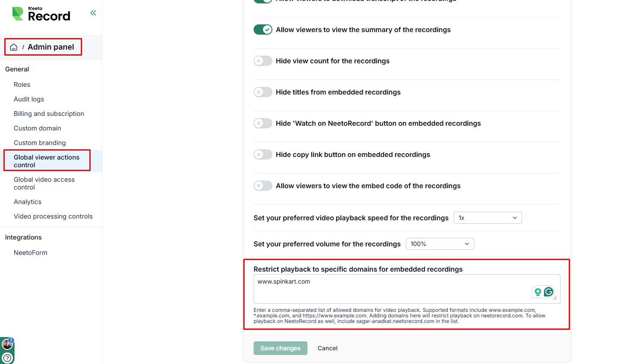Click the NeetoRecord logo
This screenshot has width=644, height=364.
[41, 14]
